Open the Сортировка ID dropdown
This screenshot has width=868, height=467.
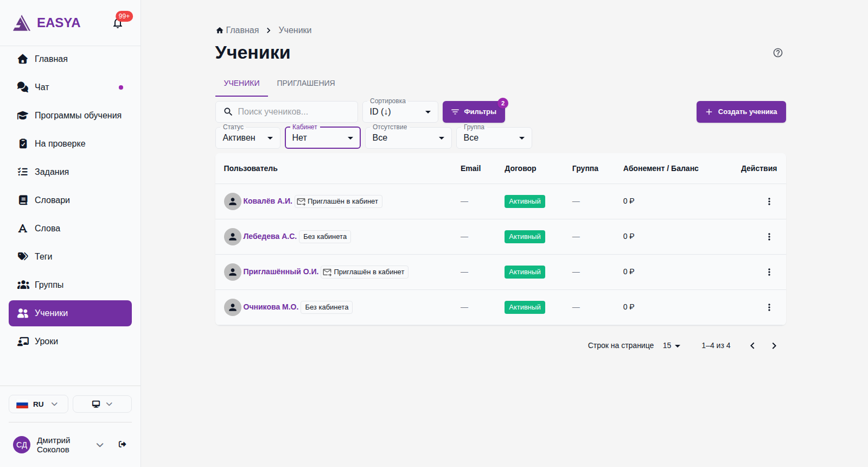pos(400,112)
